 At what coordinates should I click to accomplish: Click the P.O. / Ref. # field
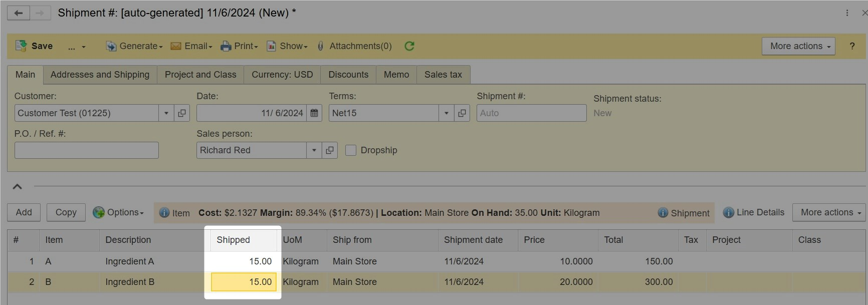coord(86,150)
